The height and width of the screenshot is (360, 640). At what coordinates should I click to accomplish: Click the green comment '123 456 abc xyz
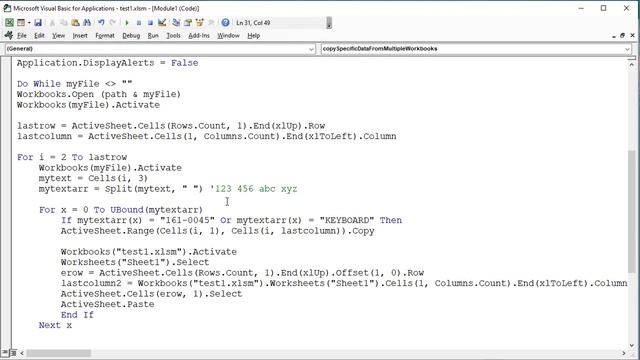pyautogui.click(x=253, y=189)
